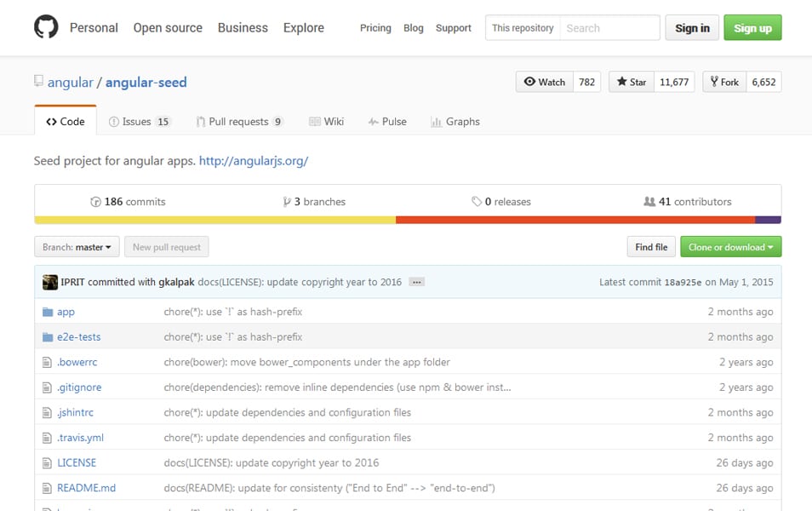Open the Business menu item

pos(243,27)
